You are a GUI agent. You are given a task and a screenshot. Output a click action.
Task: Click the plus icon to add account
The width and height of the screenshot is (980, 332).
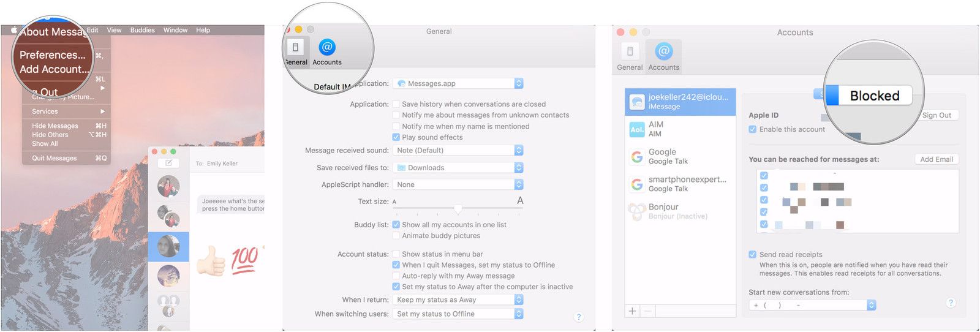pyautogui.click(x=633, y=311)
